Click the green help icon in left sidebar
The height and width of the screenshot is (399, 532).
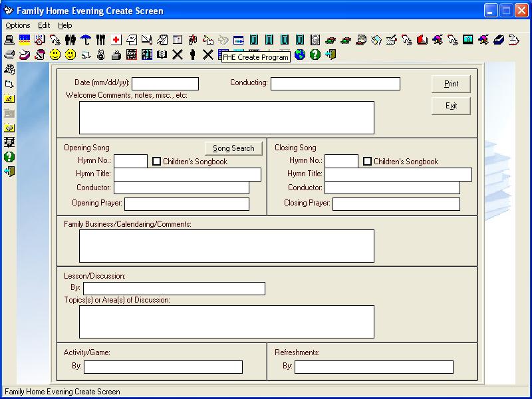click(9, 157)
